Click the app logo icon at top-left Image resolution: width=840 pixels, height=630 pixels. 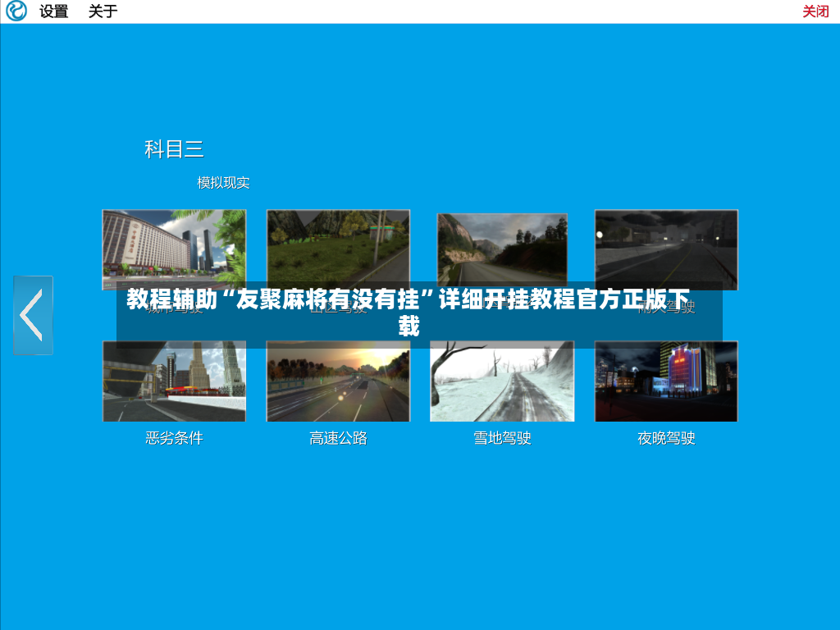tap(16, 11)
